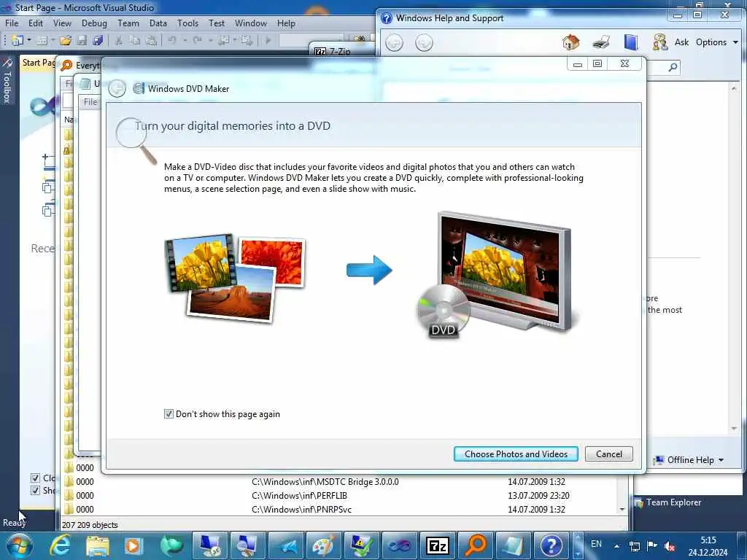Open the Debug menu in Visual Studio
The width and height of the screenshot is (747, 560).
pyautogui.click(x=94, y=23)
